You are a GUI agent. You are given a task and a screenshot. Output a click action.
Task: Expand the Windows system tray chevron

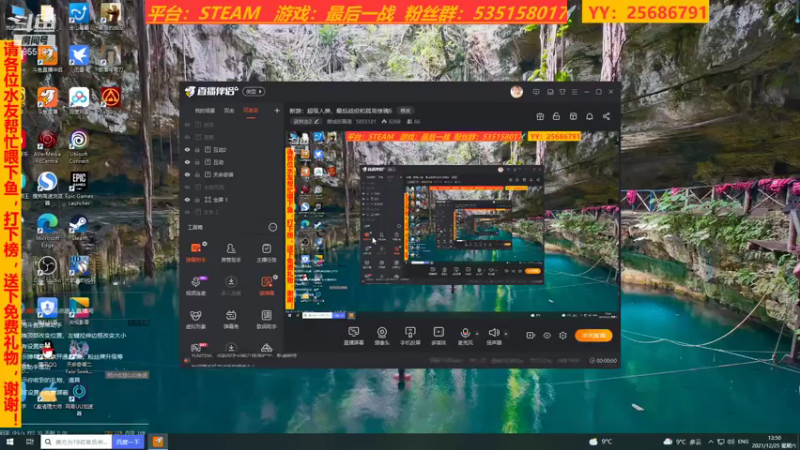coord(710,441)
